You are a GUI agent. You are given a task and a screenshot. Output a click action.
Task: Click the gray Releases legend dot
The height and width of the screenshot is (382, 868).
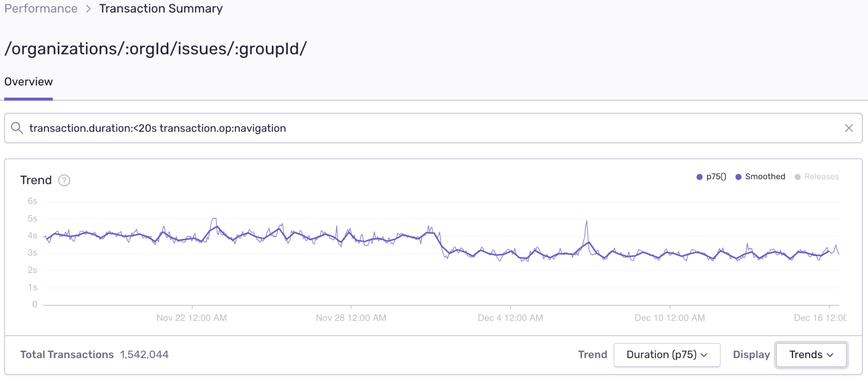798,177
